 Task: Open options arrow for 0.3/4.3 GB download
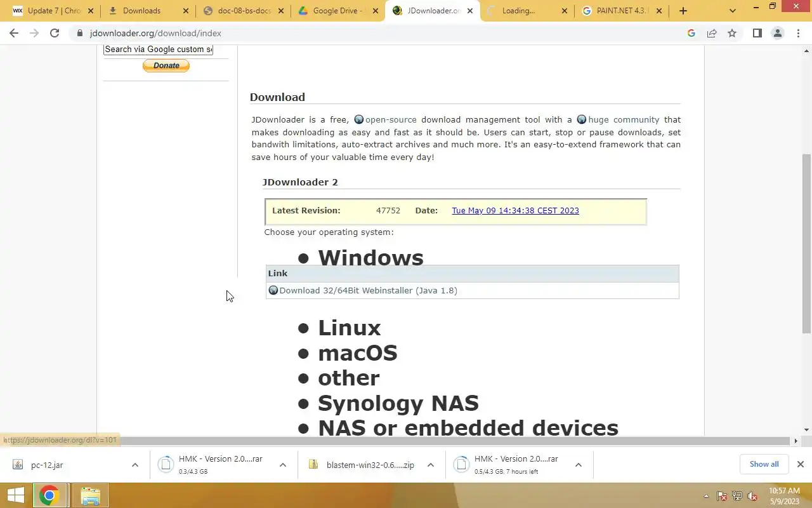pyautogui.click(x=283, y=465)
